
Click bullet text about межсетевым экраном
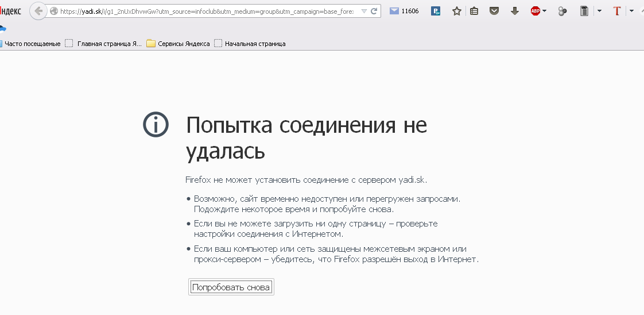coord(336,254)
